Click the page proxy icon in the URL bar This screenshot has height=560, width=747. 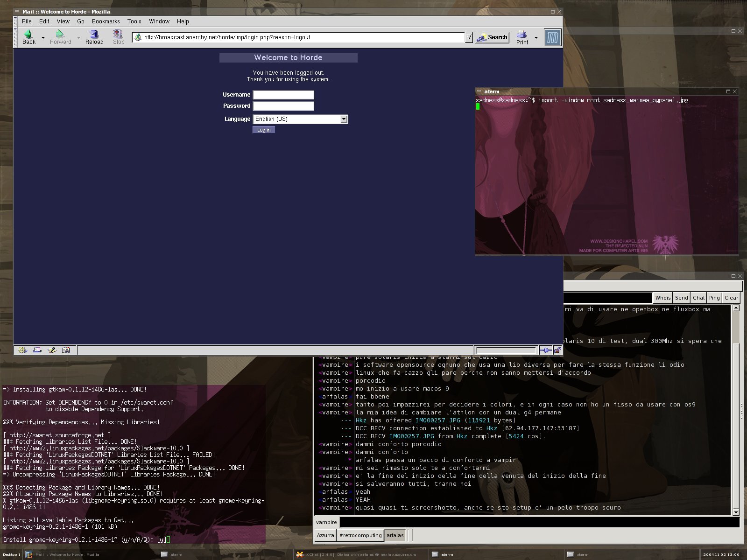(138, 37)
